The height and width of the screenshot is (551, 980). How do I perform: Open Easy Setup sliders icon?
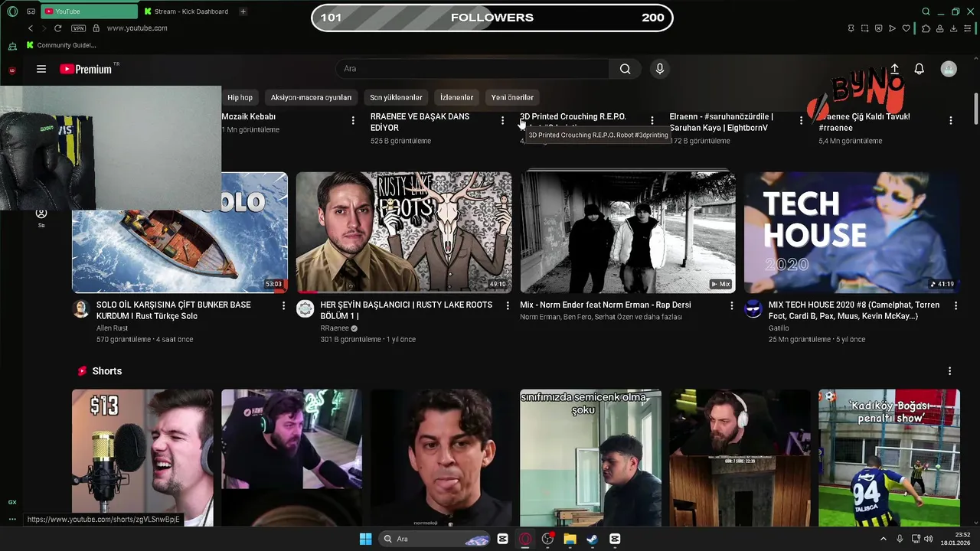(x=969, y=28)
